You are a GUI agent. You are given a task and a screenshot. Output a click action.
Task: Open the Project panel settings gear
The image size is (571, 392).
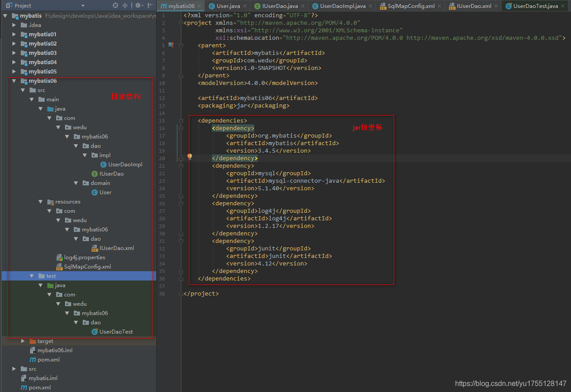[x=137, y=6]
